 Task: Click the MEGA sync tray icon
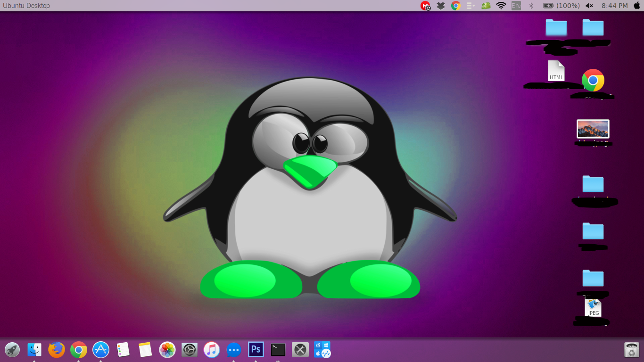click(426, 6)
